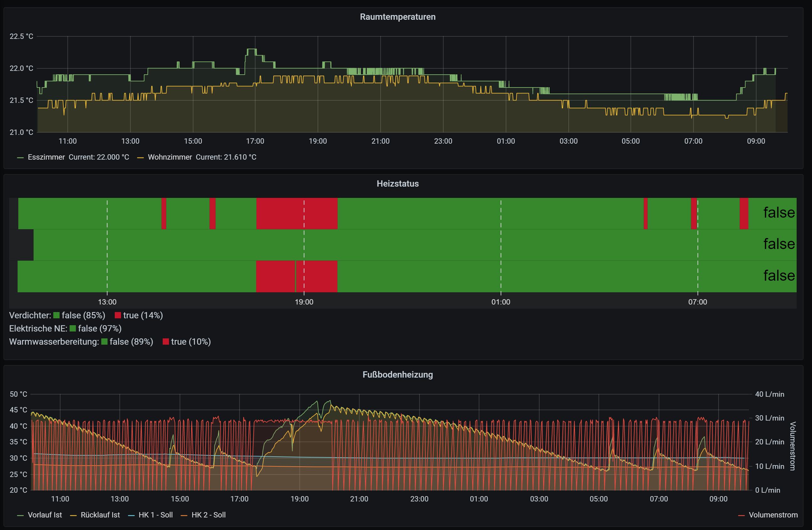This screenshot has height=530, width=812.
Task: Click the green Elektrische NE status row
Action: click(409, 245)
